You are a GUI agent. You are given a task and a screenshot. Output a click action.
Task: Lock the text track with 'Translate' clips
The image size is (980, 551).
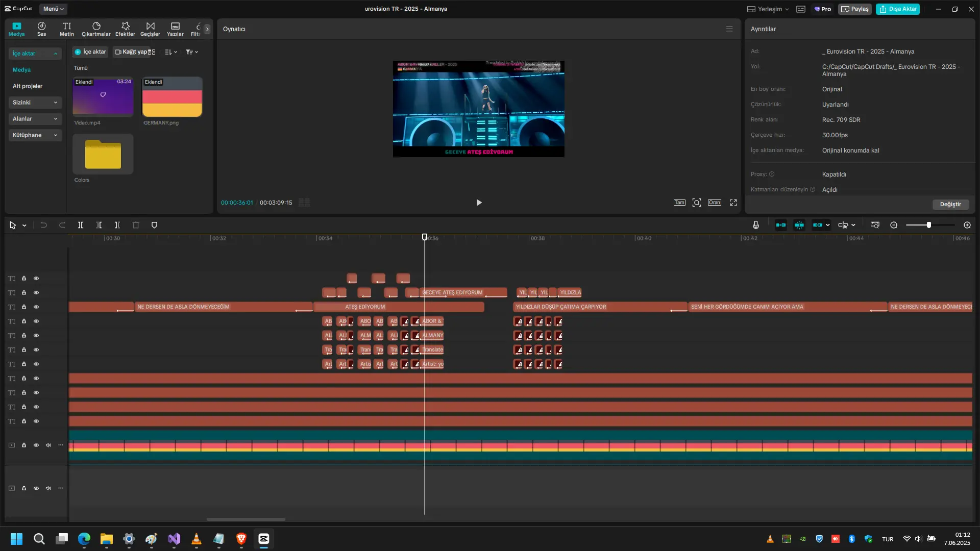click(24, 350)
